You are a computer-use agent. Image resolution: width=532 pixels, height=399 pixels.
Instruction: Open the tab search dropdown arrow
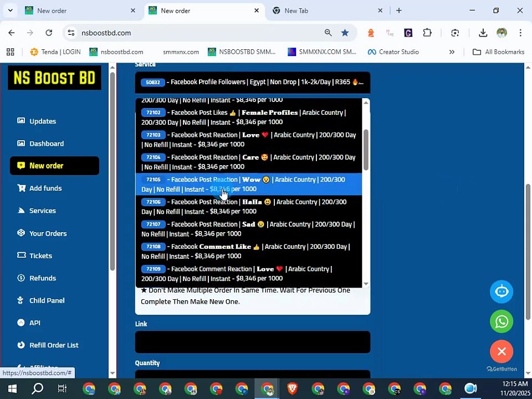[x=10, y=11]
